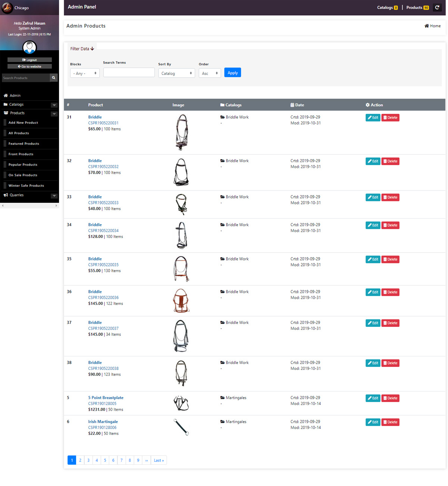Click the refresh icon in top bar
This screenshot has width=448, height=486.
click(x=437, y=7)
